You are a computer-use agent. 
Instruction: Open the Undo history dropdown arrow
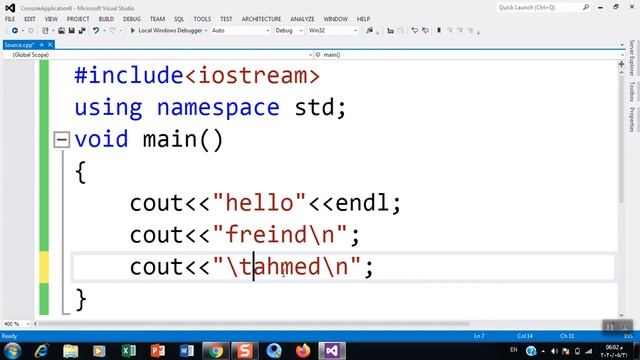click(104, 31)
